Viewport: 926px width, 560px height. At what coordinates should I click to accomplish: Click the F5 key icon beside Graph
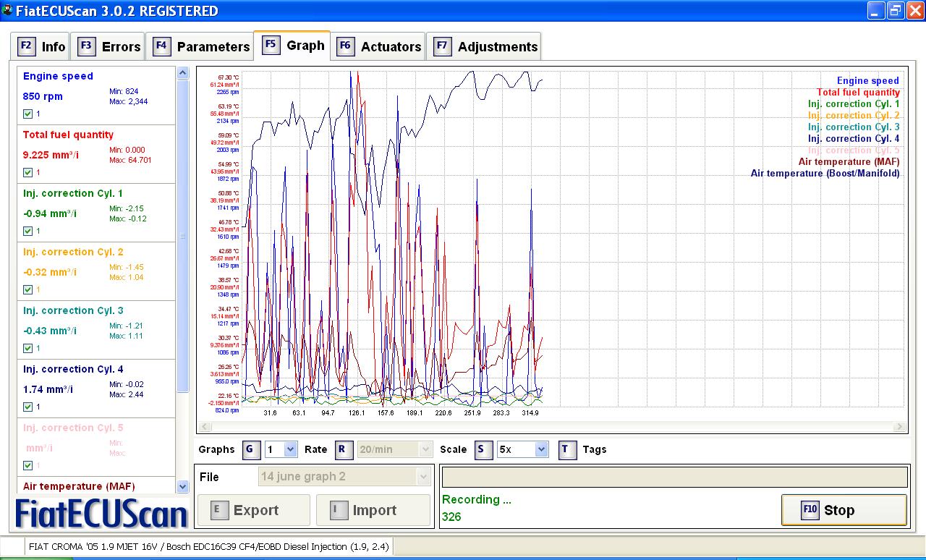[x=271, y=45]
